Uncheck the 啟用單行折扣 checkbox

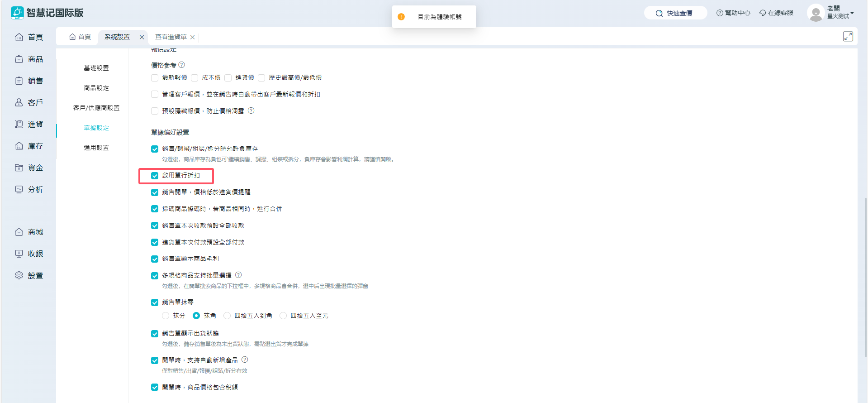click(x=155, y=176)
